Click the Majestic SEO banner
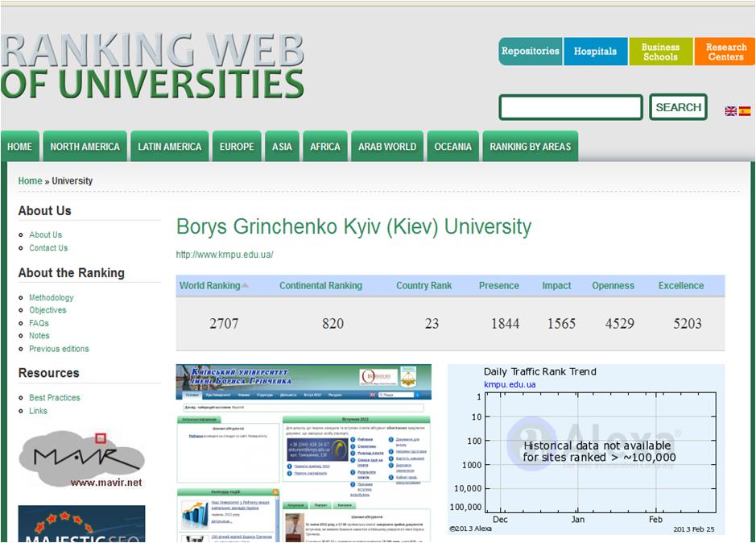Image resolution: width=756 pixels, height=543 pixels. pos(81,524)
